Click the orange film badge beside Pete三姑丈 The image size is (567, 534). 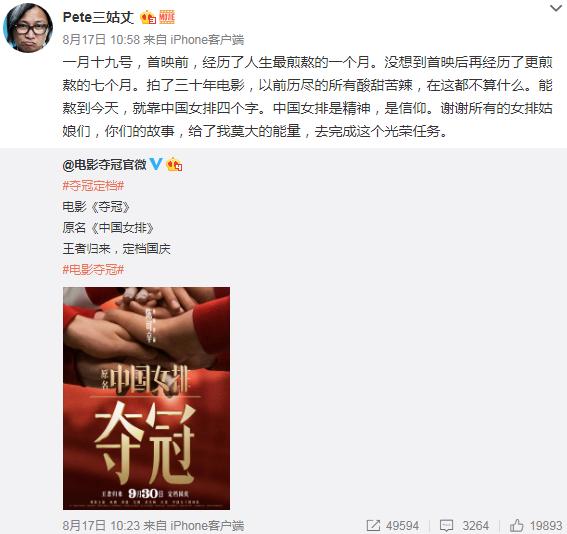tap(167, 17)
